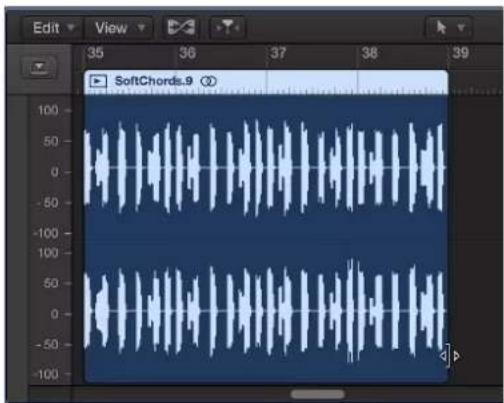Click the disclosure button under the toolbar

[x=39, y=67]
